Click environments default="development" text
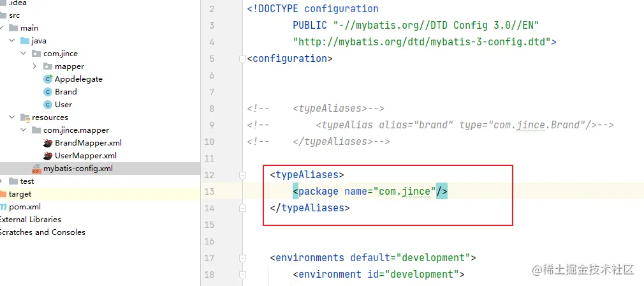This screenshot has height=286, width=644. point(372,258)
